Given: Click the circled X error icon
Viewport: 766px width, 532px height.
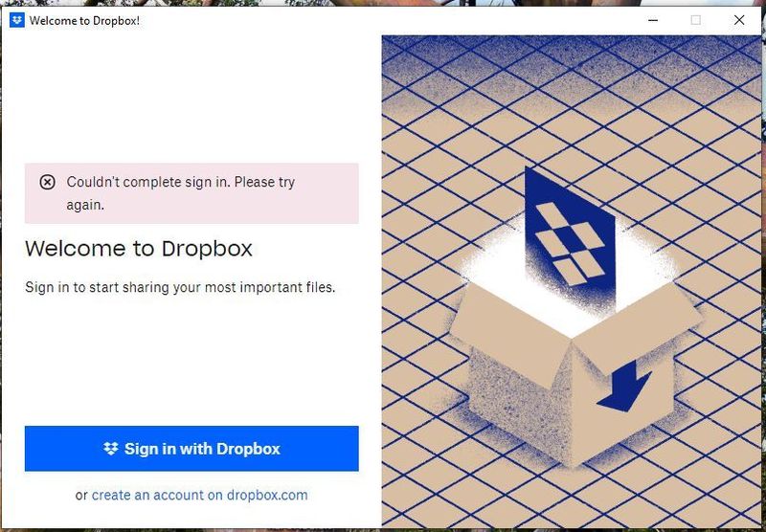Looking at the screenshot, I should (x=47, y=183).
